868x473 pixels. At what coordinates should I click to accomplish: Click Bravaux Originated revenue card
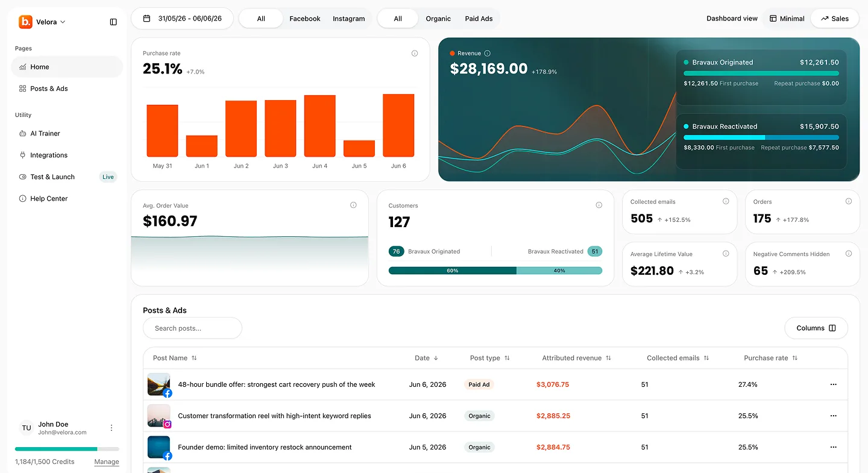761,77
